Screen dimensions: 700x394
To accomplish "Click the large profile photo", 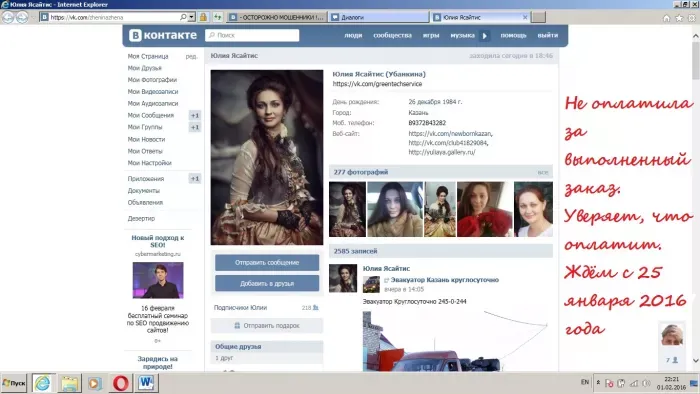I will (x=267, y=157).
